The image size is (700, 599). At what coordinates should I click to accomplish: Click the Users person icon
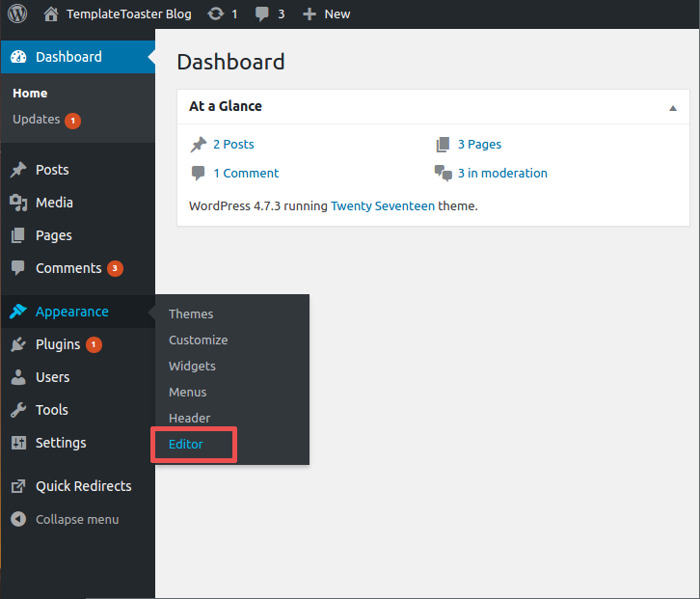[x=18, y=377]
